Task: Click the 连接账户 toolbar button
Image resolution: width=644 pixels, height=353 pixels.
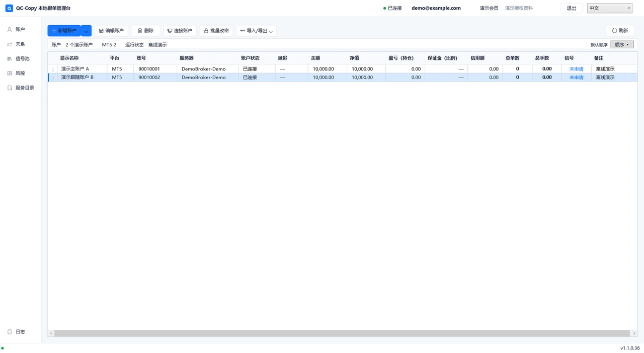Action: tap(180, 31)
